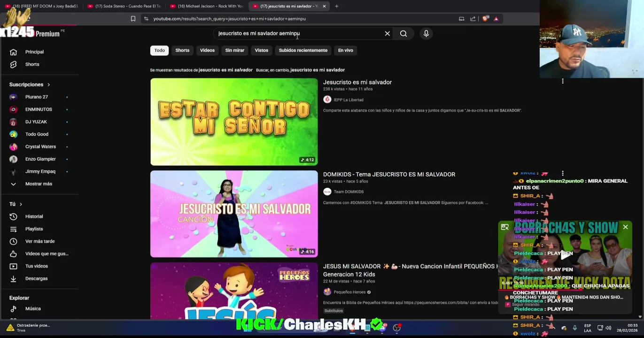Expand the Suscripciones section
644x338 pixels.
(30, 84)
